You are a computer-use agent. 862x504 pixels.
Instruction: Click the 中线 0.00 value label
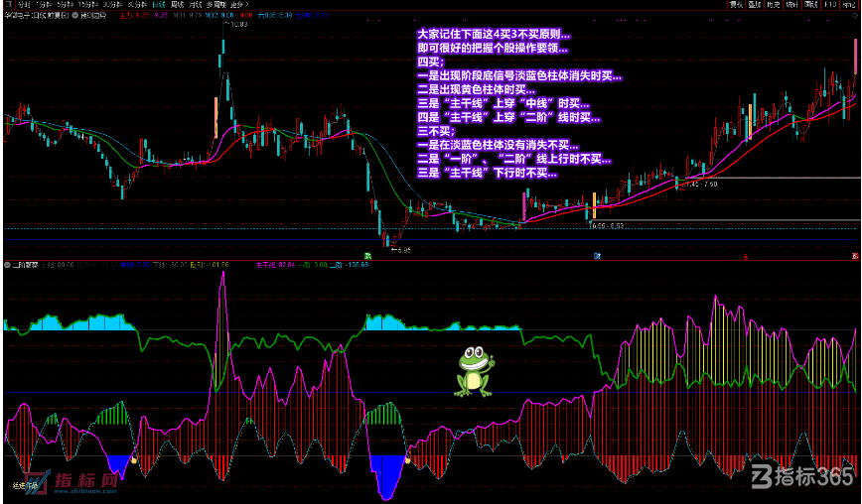[135, 265]
